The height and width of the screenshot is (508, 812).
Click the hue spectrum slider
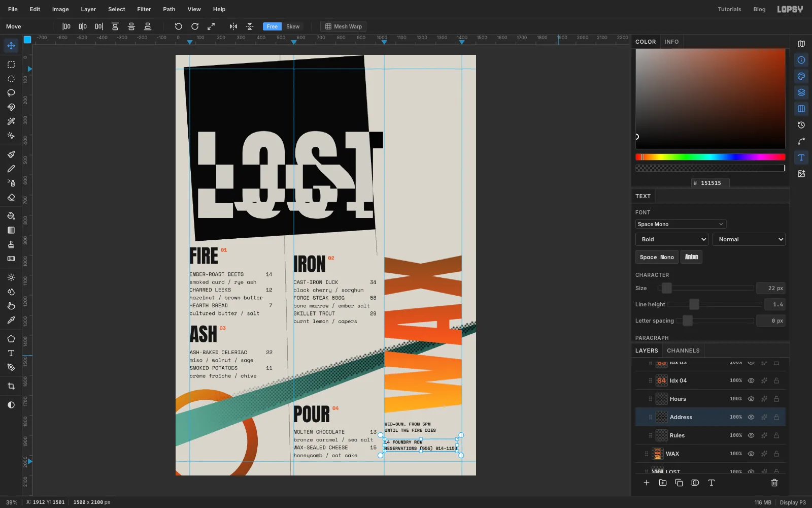[x=710, y=157]
